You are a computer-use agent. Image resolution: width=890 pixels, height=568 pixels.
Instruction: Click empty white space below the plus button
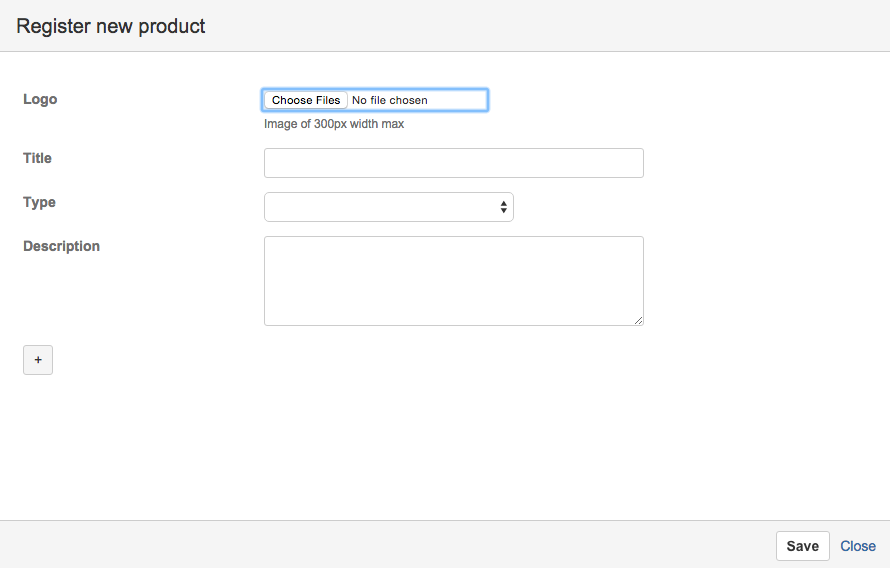click(227, 448)
